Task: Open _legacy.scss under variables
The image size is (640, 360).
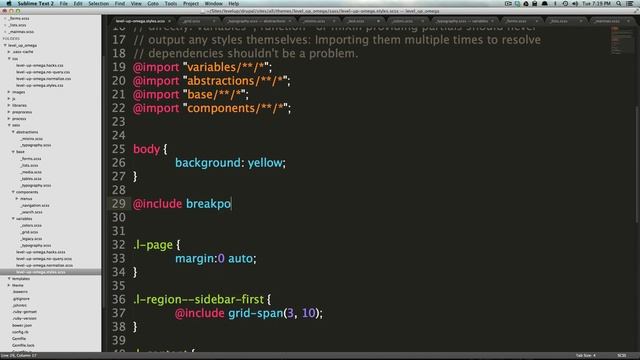Action: tap(31, 239)
